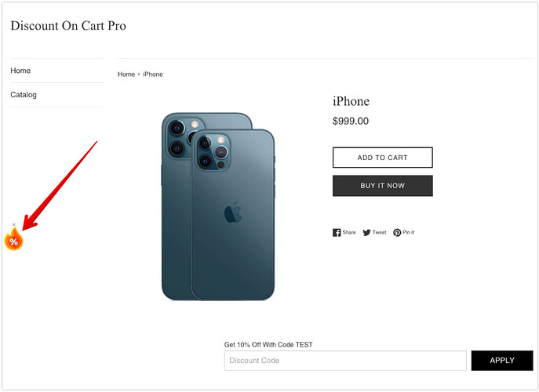
Task: Open Home in the sidebar menu
Action: (x=21, y=71)
